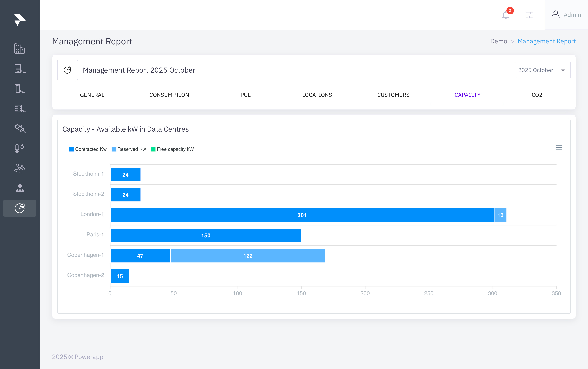This screenshot has width=588, height=369.
Task: Select the server rack sidebar icon
Action: pos(20,108)
